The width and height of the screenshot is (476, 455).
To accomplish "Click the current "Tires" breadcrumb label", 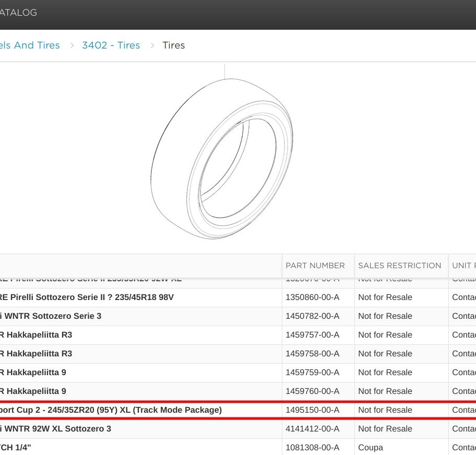I will 174,45.
